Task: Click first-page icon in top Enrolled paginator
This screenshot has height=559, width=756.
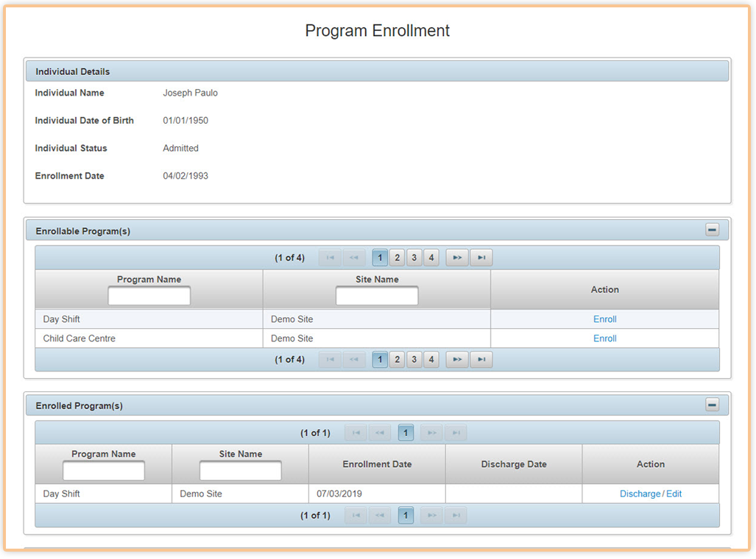Action: (x=356, y=432)
